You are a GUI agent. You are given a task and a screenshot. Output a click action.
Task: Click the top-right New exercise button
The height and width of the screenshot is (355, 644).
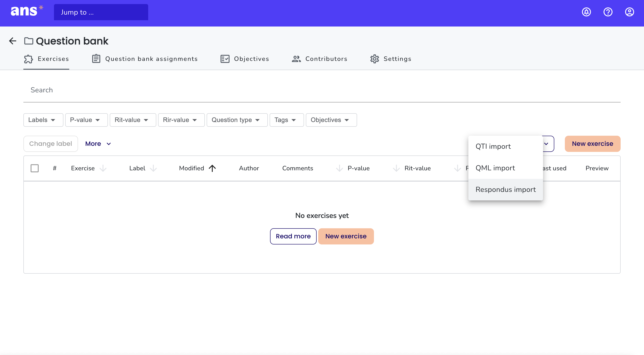click(593, 144)
